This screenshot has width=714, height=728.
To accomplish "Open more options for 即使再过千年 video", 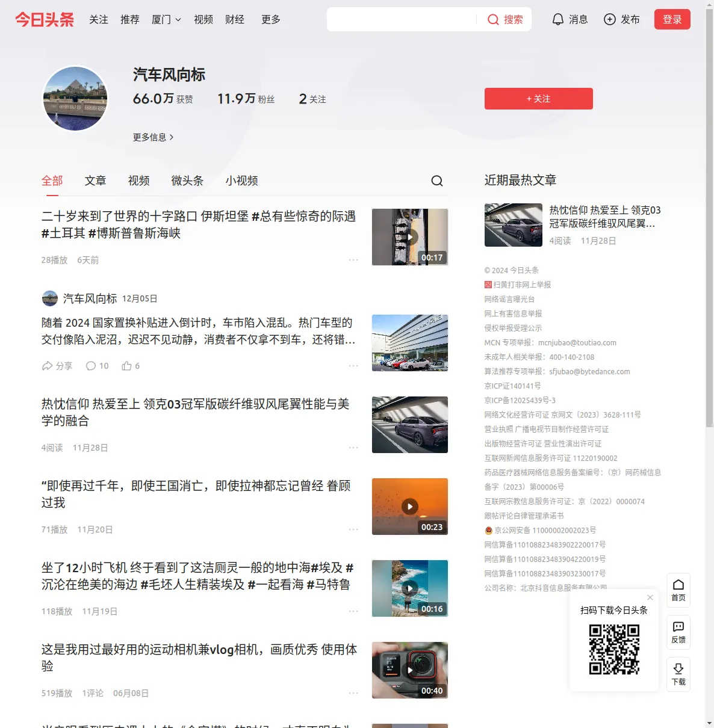I will coord(353,529).
